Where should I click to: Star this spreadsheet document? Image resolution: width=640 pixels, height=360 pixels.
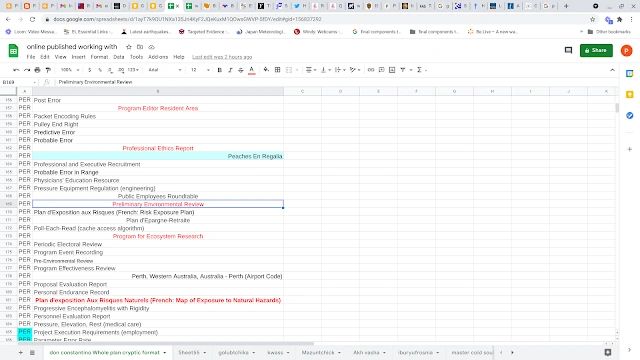(129, 47)
